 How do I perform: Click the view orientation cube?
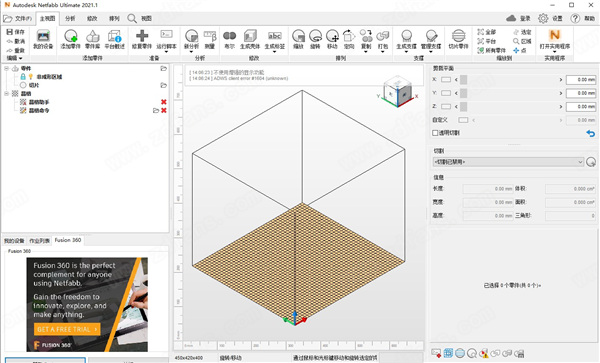[398, 92]
